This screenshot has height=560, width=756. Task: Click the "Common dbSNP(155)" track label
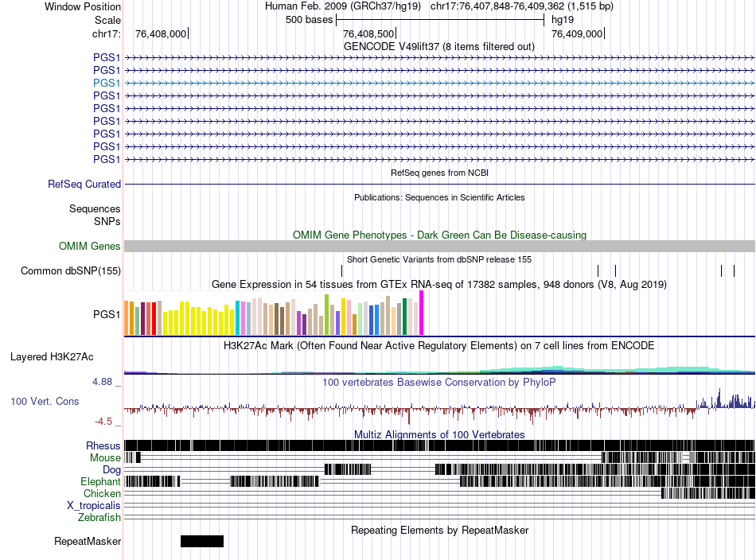71,270
